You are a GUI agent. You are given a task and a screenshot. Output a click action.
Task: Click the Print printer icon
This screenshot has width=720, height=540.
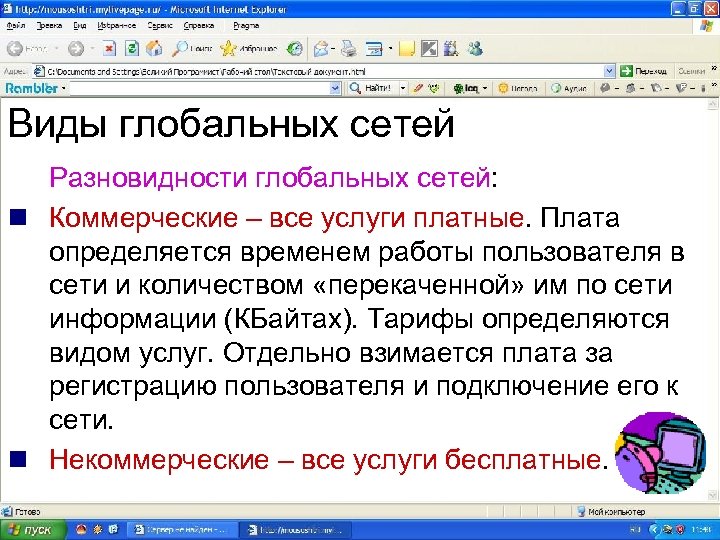pyautogui.click(x=349, y=48)
